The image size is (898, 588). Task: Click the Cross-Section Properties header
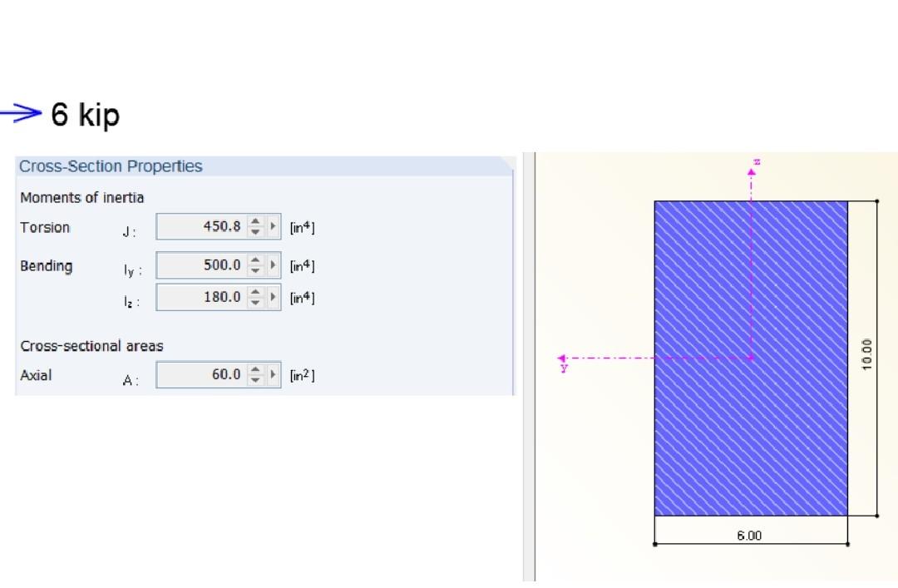coord(111,166)
